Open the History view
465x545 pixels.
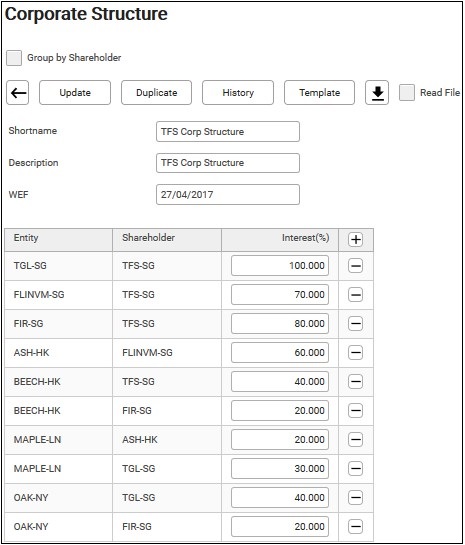[x=238, y=93]
